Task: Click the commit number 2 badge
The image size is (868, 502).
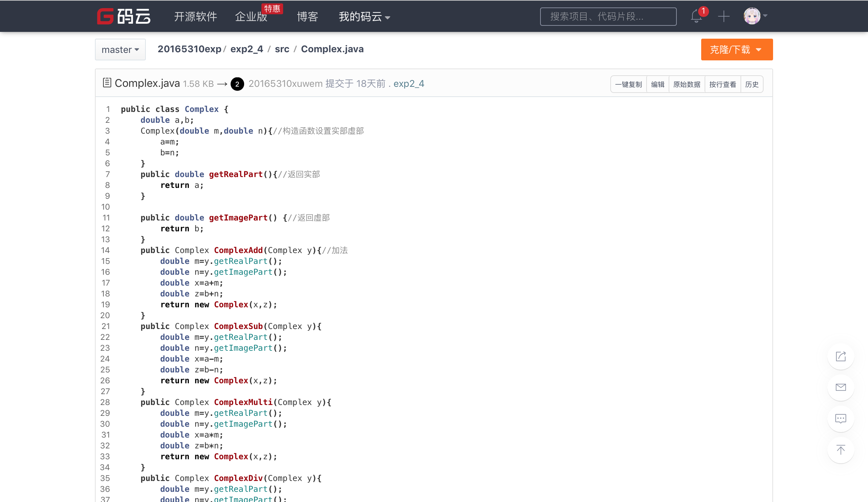Action: click(x=237, y=84)
